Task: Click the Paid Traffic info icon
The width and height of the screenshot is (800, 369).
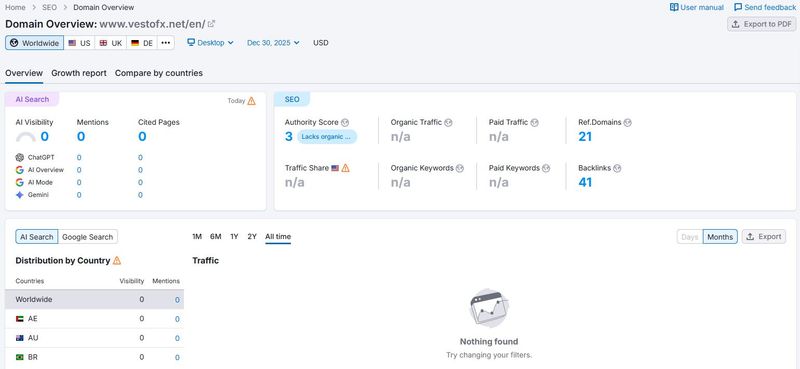Action: click(x=534, y=122)
